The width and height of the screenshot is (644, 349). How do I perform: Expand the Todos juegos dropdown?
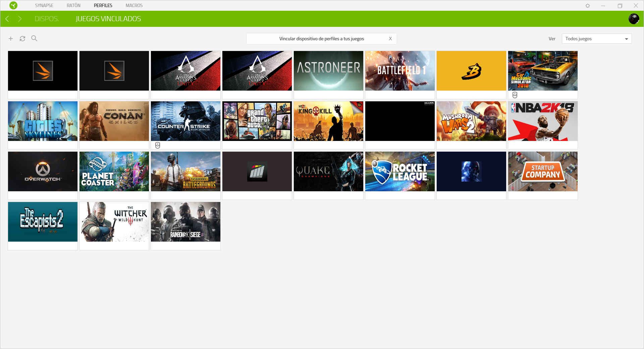(x=597, y=39)
